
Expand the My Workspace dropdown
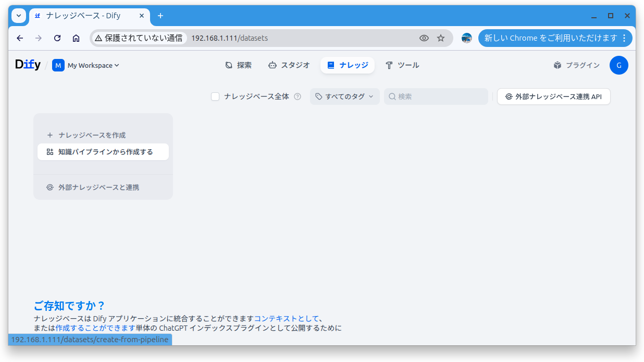pos(93,65)
